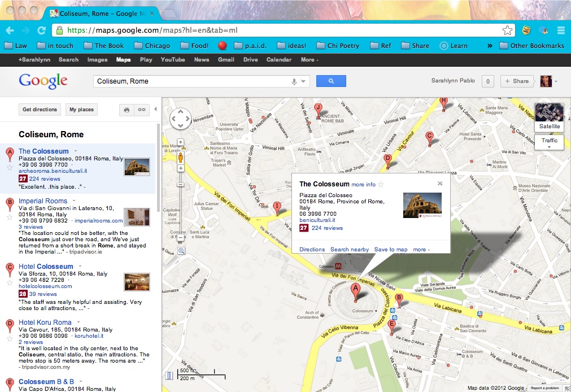Click the Search nearby link
Screen dimensions: 571x392
[x=350, y=250]
